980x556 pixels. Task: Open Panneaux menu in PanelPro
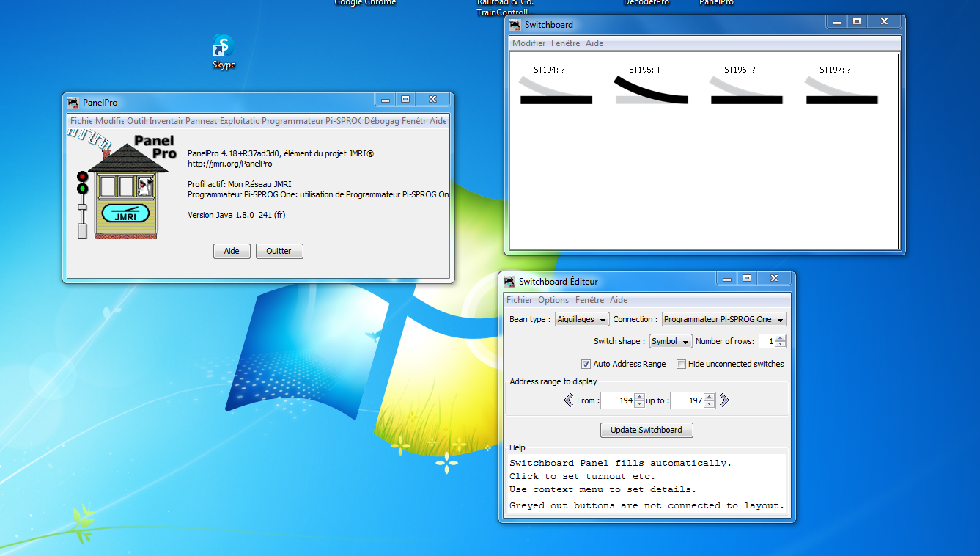[x=201, y=120]
